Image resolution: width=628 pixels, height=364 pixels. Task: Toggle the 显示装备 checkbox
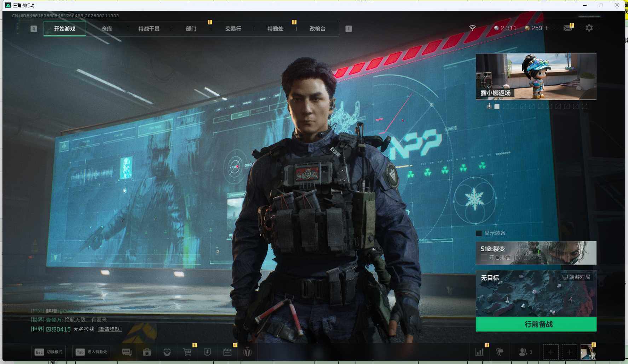[479, 233]
